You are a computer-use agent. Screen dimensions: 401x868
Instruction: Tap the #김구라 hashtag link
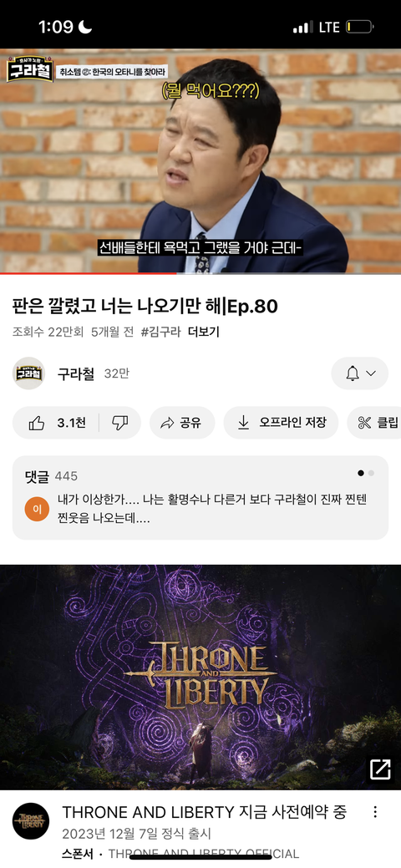pos(161,332)
